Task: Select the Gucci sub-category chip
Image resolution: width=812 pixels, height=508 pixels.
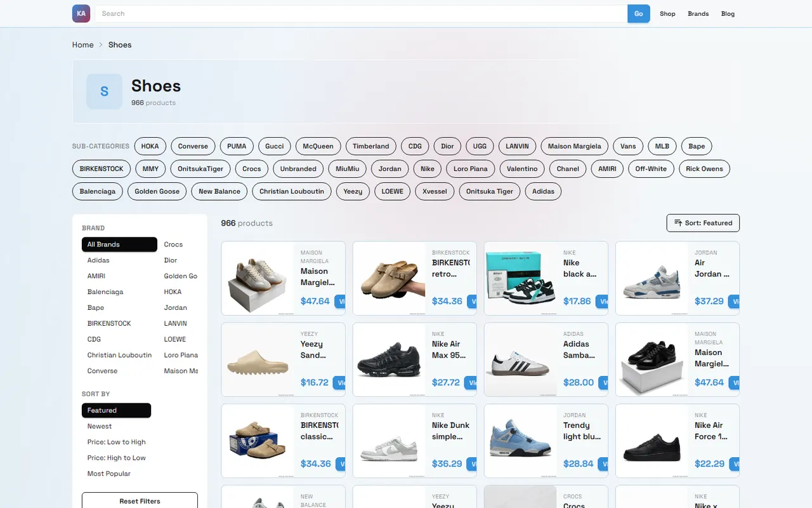Action: coord(275,146)
